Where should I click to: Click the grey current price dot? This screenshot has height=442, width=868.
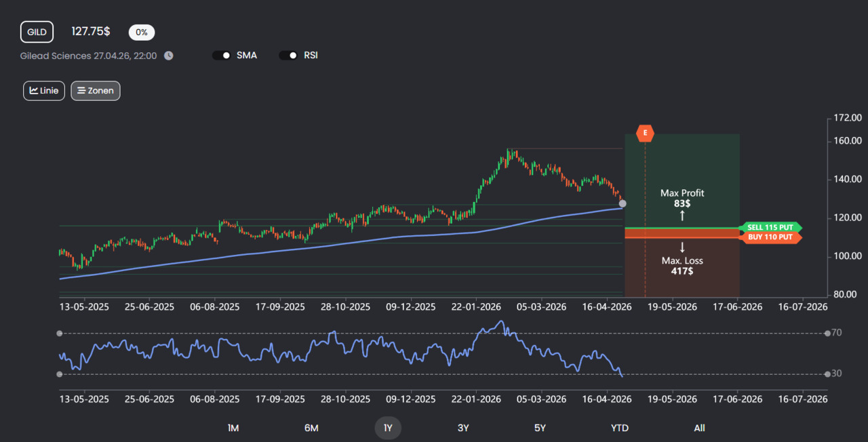click(623, 203)
